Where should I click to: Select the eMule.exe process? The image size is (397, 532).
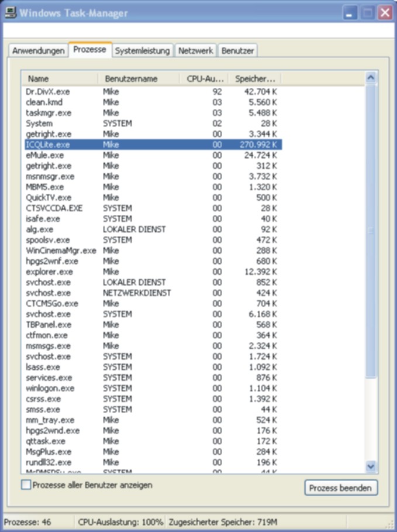153,155
